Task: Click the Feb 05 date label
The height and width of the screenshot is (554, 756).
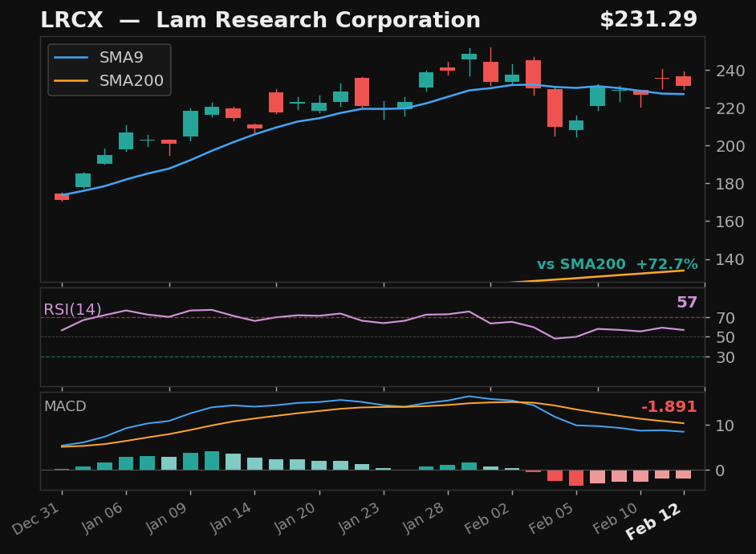Action: click(x=551, y=519)
